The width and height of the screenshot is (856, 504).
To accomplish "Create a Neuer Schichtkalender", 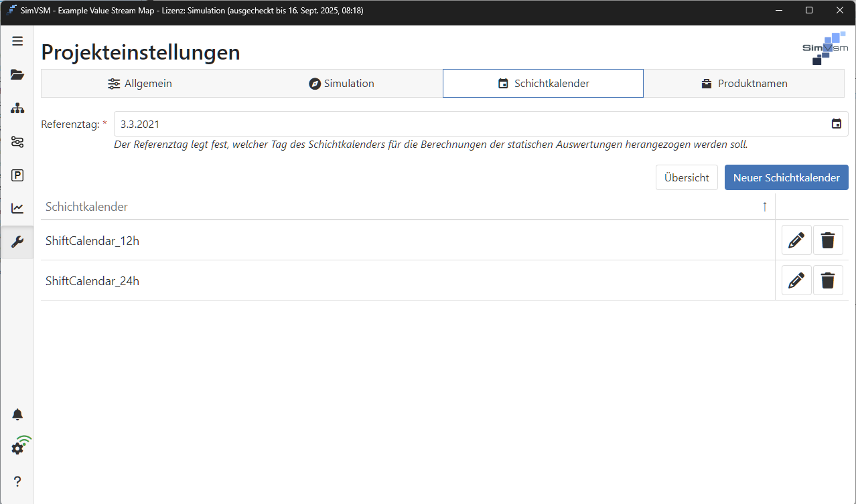I will click(786, 177).
